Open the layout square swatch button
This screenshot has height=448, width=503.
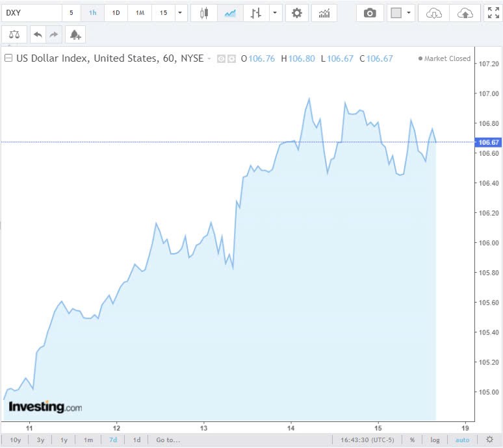point(396,13)
